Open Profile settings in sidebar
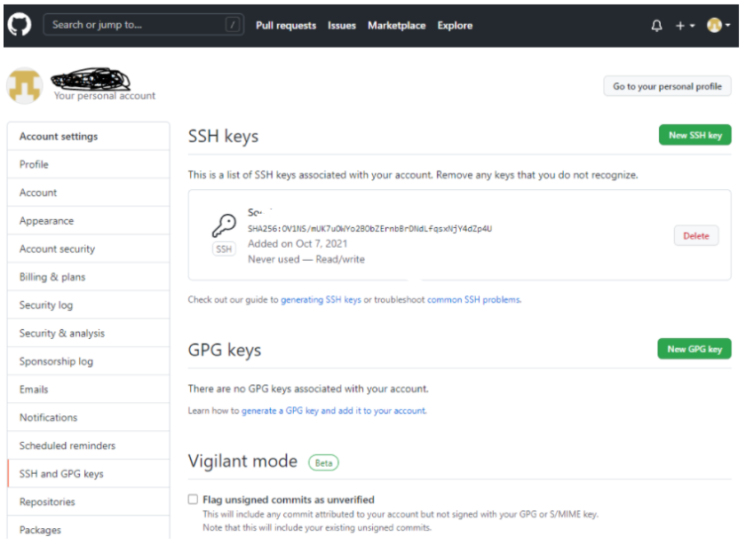Viewport: 746px width, 560px height. (x=89, y=164)
